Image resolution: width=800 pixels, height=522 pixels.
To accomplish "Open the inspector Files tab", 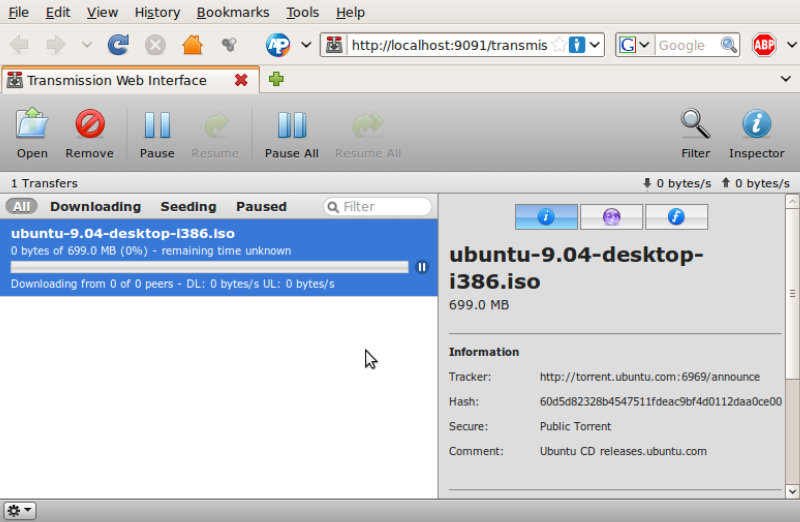I will click(x=677, y=217).
